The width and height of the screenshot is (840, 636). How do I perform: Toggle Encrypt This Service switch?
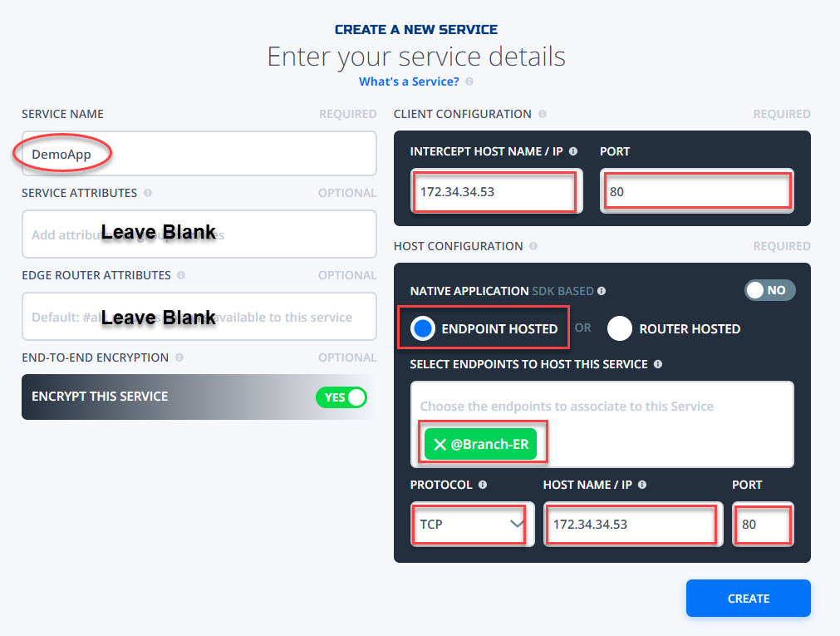click(341, 397)
